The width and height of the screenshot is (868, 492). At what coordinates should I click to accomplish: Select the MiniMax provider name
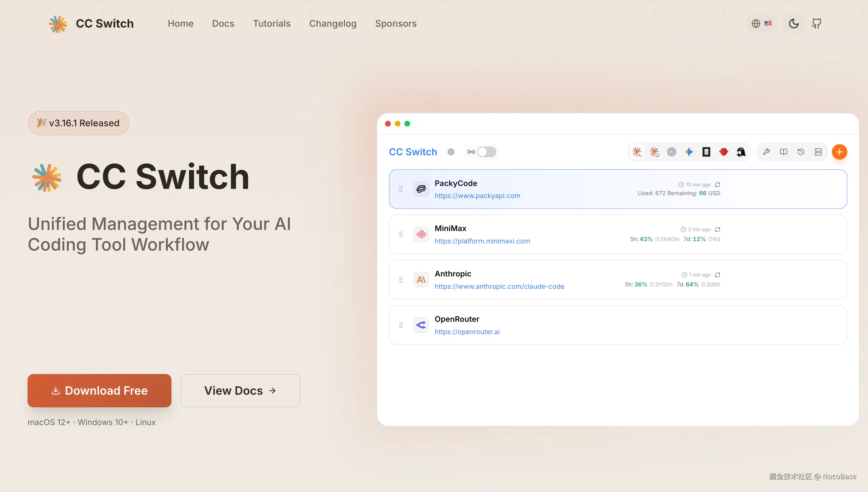tap(450, 228)
